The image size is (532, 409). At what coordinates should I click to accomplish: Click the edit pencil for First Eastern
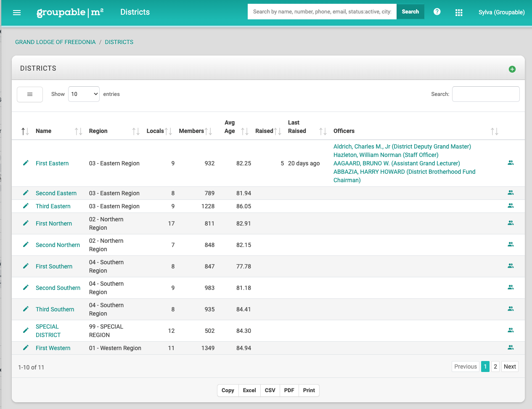(26, 163)
